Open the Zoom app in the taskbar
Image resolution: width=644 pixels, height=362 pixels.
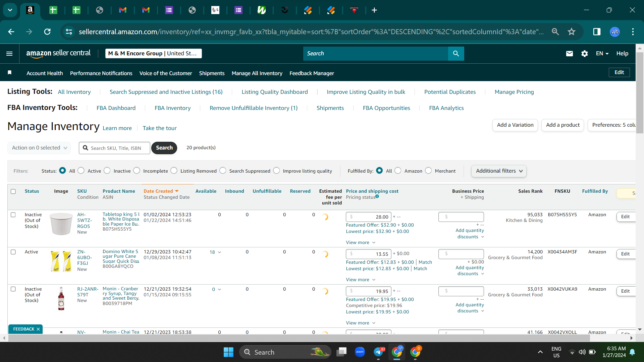click(360, 352)
